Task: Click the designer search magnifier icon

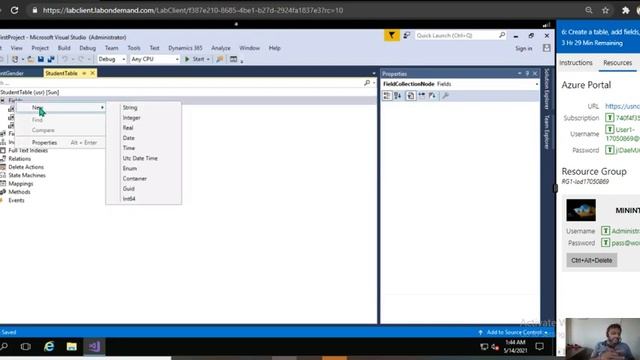Action: (x=367, y=83)
